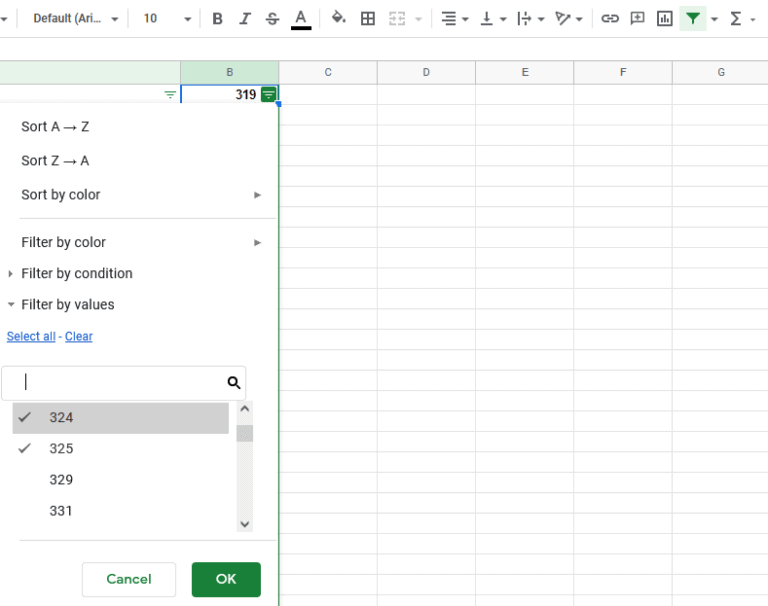Open the fill color picker

pyautogui.click(x=338, y=19)
